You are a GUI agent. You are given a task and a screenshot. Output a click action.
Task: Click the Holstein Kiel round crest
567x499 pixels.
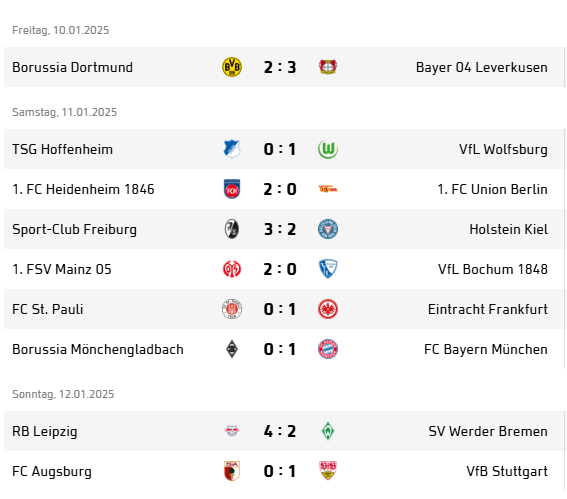click(x=328, y=229)
